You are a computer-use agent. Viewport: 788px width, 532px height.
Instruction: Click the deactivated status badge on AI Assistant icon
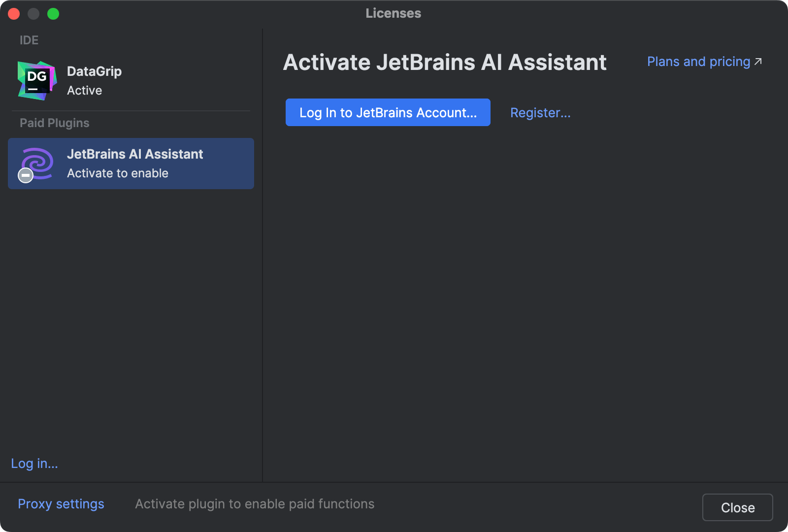pos(25,175)
